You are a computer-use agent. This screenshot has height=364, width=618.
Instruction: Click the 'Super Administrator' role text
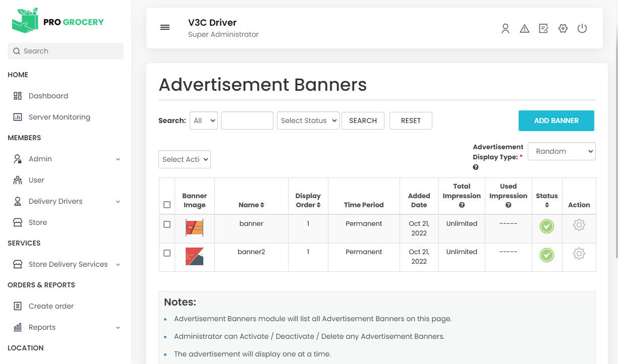click(223, 34)
